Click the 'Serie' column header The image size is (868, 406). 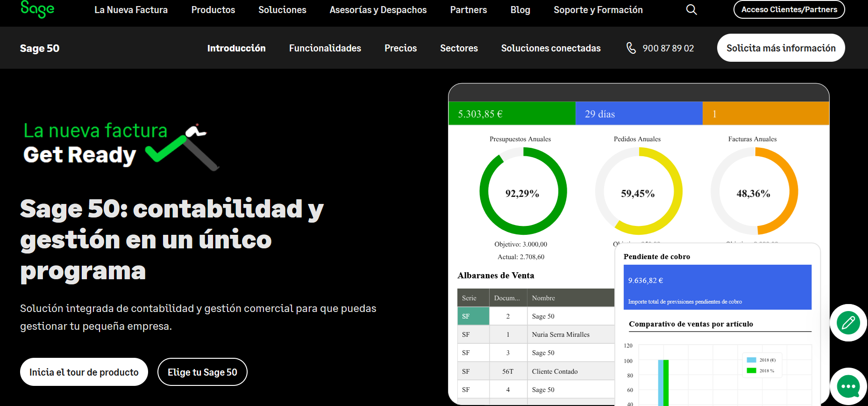(473, 298)
